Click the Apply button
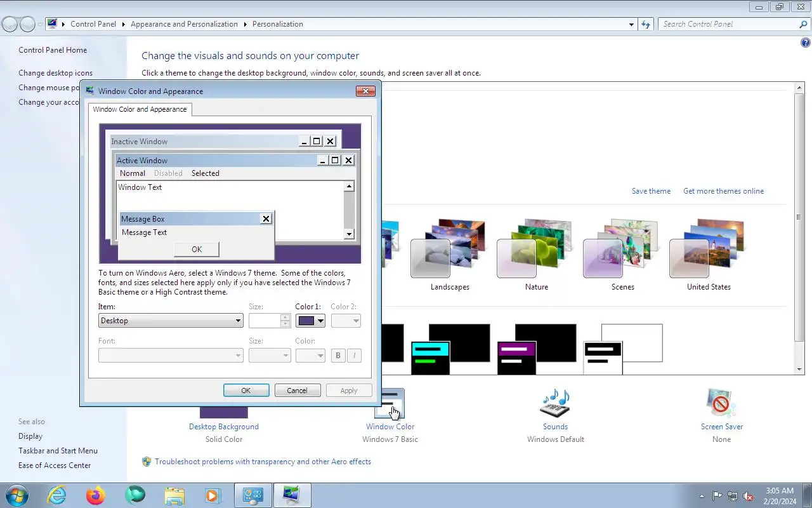 click(x=349, y=391)
